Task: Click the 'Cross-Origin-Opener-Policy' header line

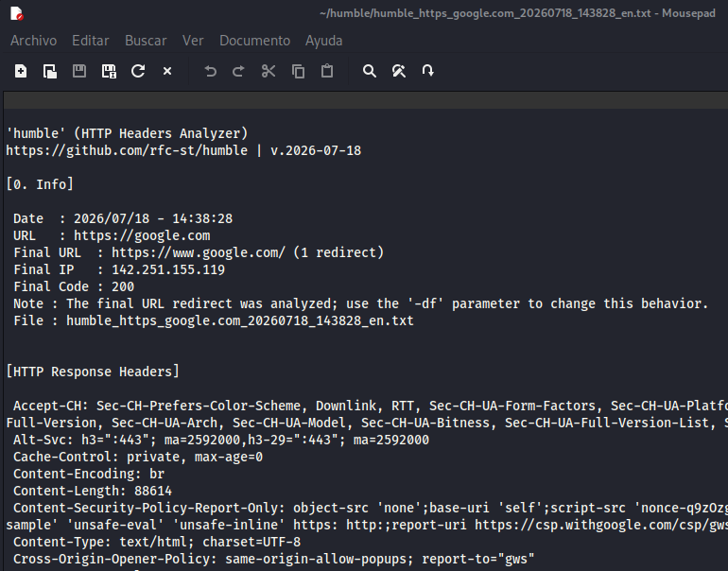Action: (274, 559)
